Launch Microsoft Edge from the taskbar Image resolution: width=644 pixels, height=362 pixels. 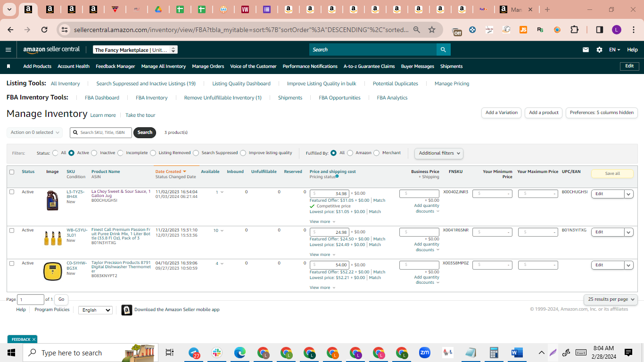[240, 353]
